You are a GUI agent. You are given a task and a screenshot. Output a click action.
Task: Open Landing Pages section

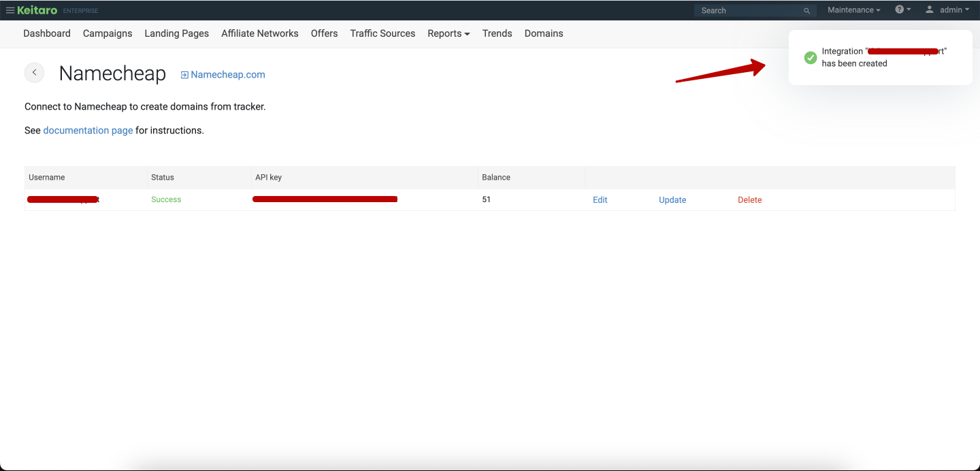coord(177,33)
